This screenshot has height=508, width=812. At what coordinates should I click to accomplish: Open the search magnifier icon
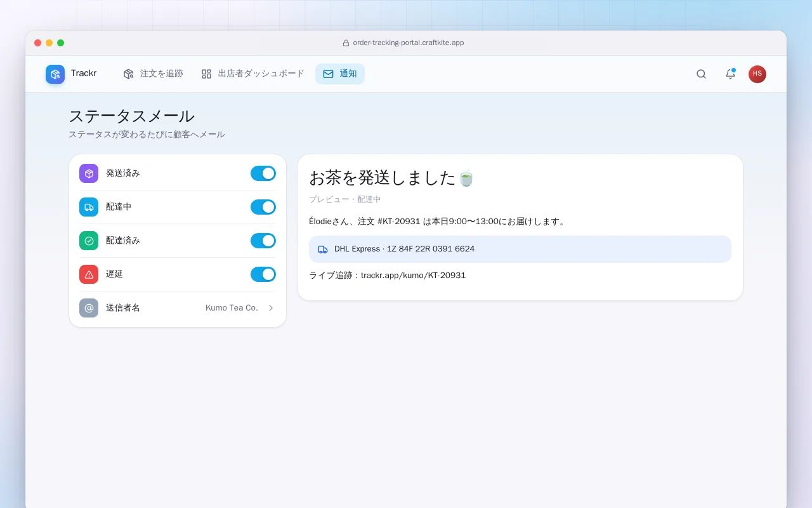click(701, 74)
